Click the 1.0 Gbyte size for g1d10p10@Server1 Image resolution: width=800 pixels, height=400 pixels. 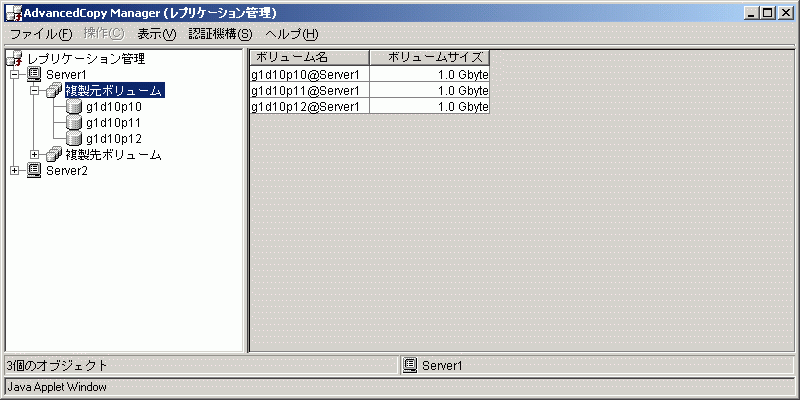[430, 74]
